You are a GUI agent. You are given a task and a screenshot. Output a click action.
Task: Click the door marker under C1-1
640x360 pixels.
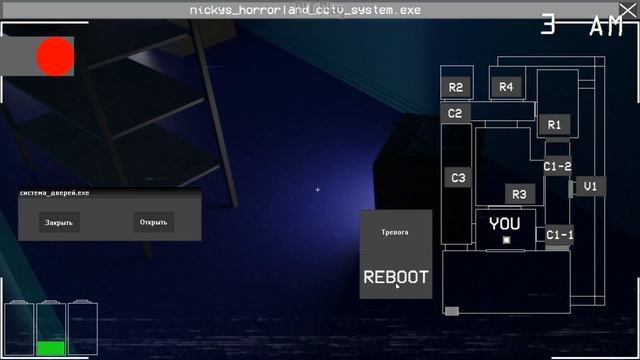click(557, 247)
